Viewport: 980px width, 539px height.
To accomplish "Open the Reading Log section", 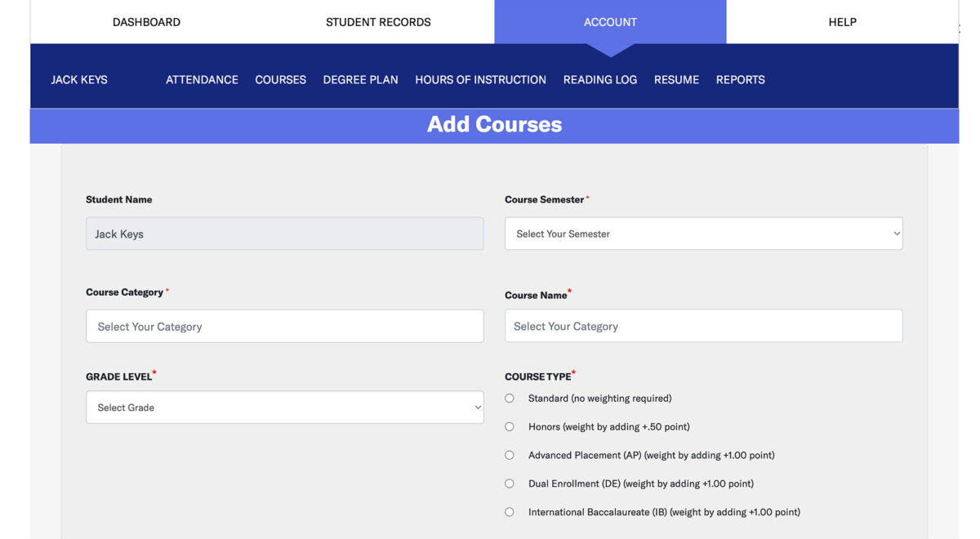I will [599, 79].
